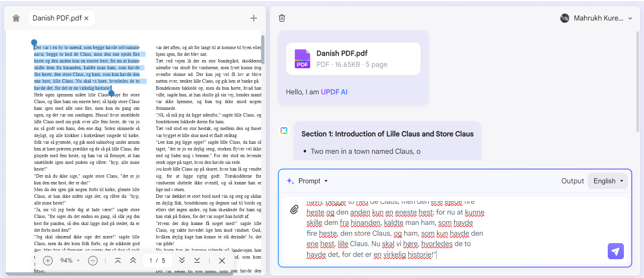Click heading 'Section 1: Introduction of Lille Claus'
Image resolution: width=644 pixels, height=278 pixels.
click(x=387, y=134)
